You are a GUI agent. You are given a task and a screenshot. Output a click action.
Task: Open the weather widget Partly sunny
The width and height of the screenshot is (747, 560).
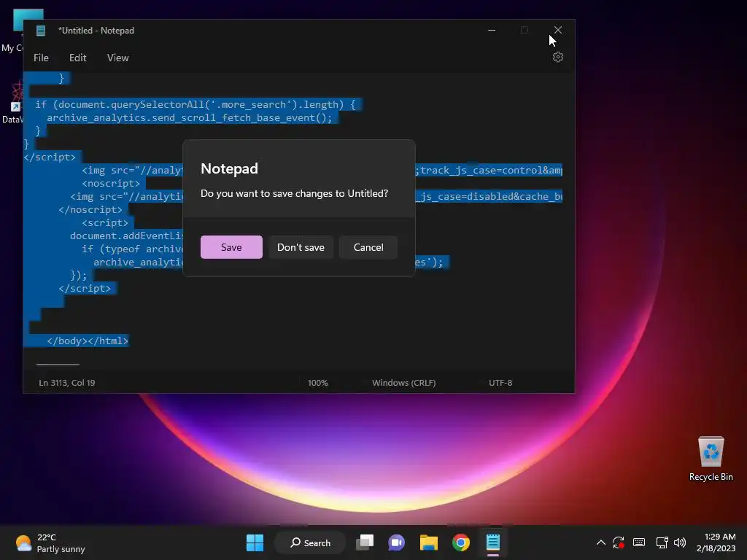(x=50, y=542)
